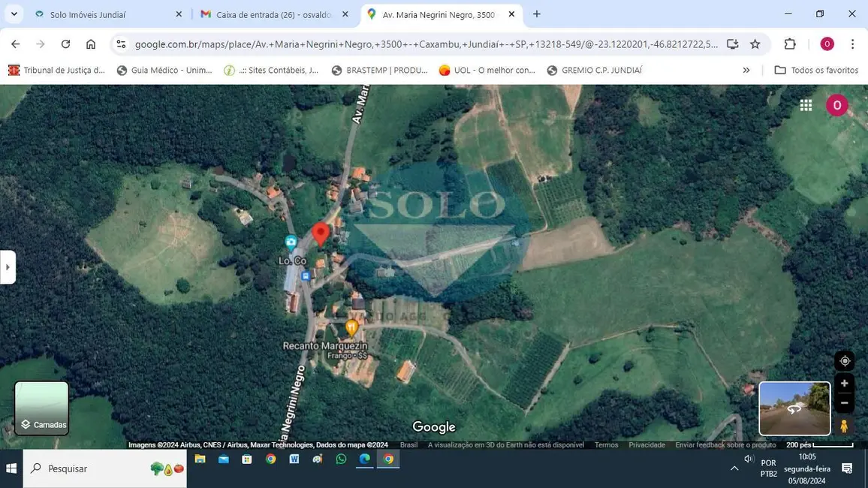
Task: Zoom out using the map minus control
Action: click(x=843, y=404)
